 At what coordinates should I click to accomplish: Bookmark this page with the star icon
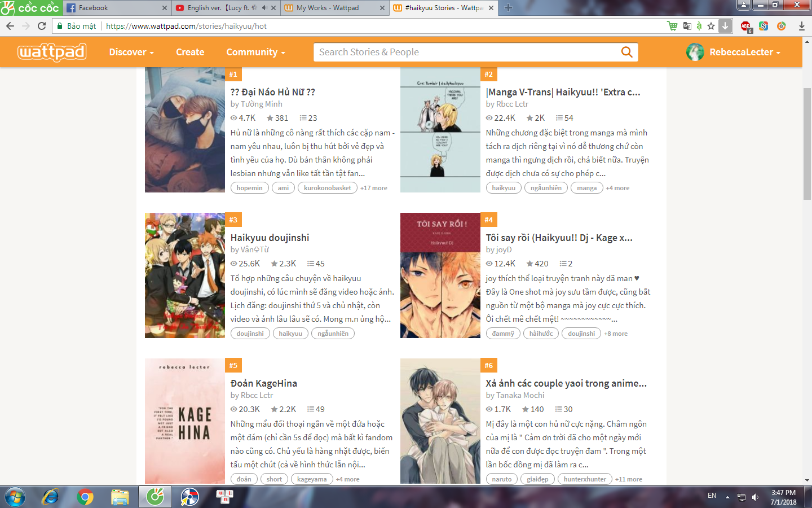pos(711,26)
